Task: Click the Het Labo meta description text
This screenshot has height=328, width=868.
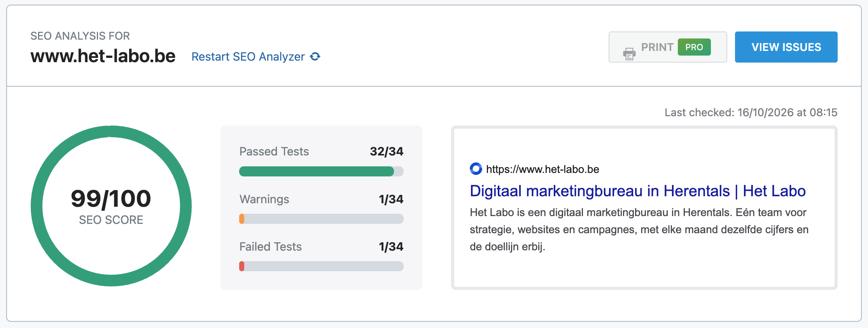Action: click(x=639, y=229)
